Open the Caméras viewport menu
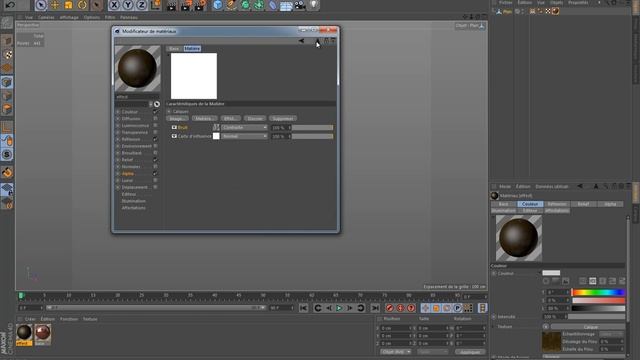This screenshot has width=640, height=360. [x=46, y=18]
